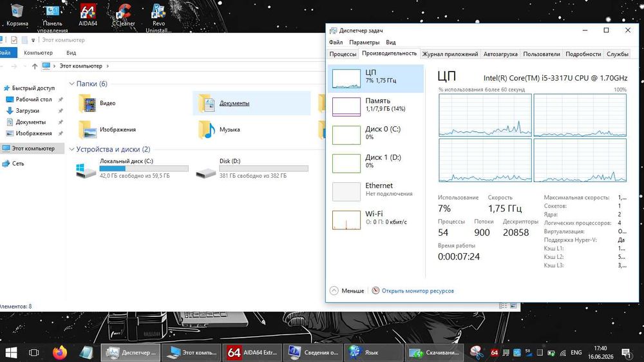Open the Control Panel desktop shortcut
644x362 pixels.
coord(53,18)
